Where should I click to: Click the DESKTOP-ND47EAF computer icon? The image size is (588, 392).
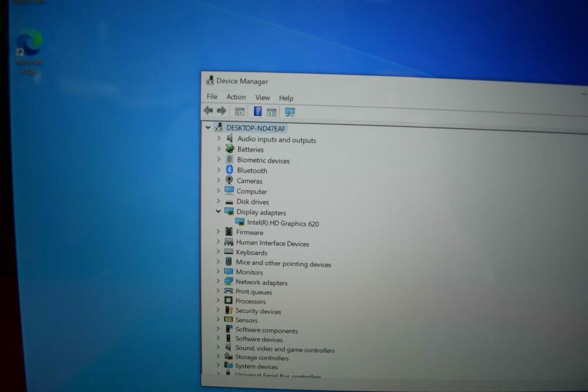click(x=219, y=128)
